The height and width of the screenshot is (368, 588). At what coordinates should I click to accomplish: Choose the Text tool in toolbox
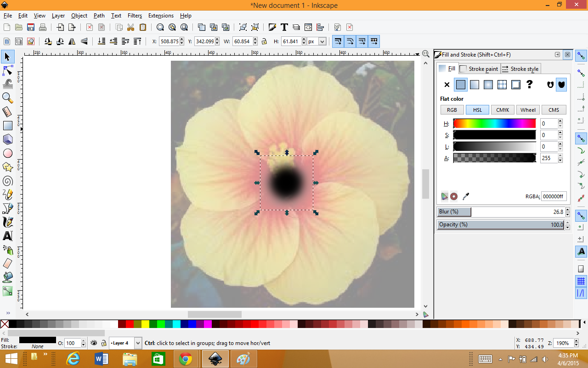pos(8,236)
